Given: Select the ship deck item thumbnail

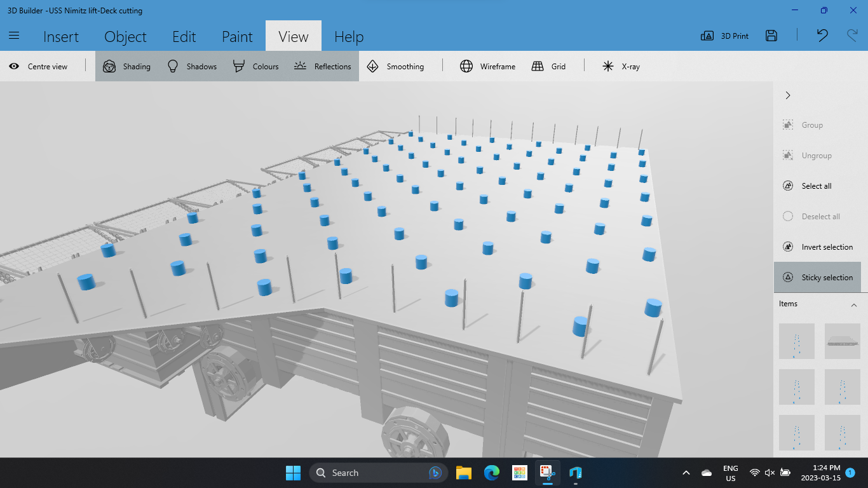Looking at the screenshot, I should pos(843,341).
